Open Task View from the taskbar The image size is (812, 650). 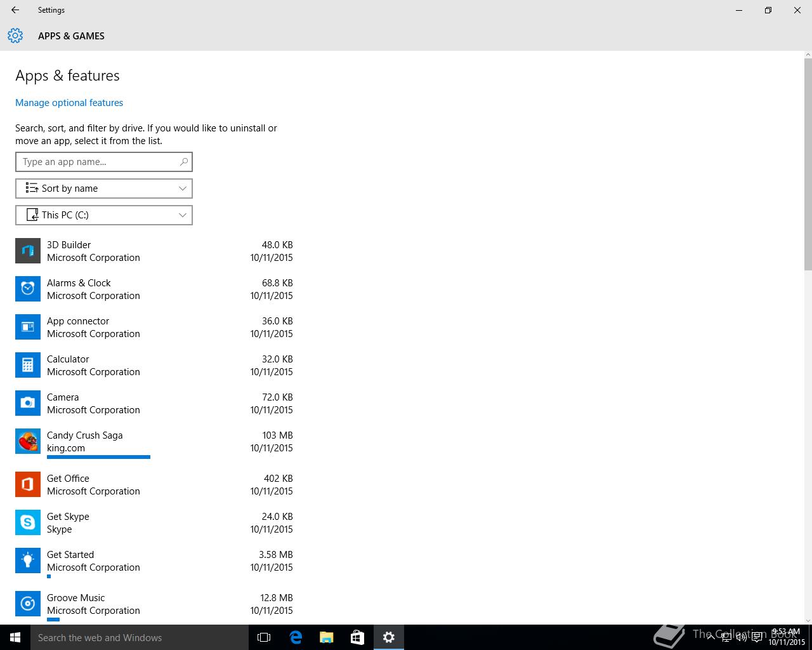pyautogui.click(x=264, y=637)
